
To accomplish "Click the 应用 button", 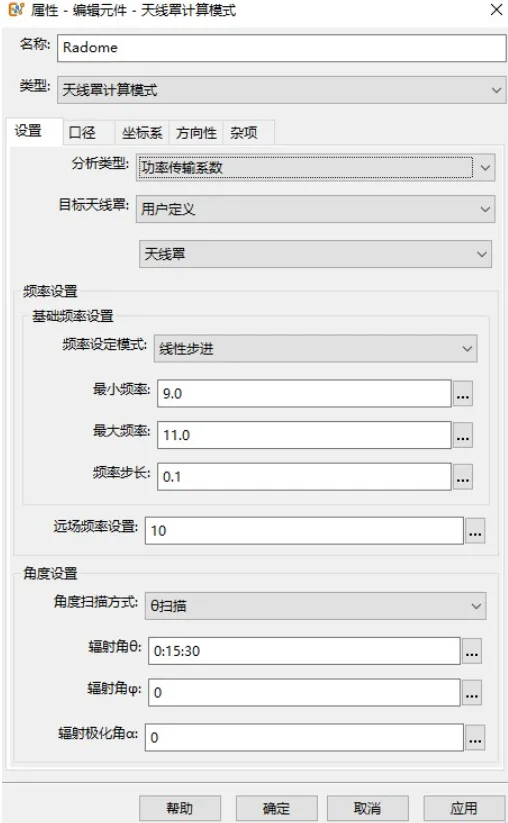I will click(463, 808).
